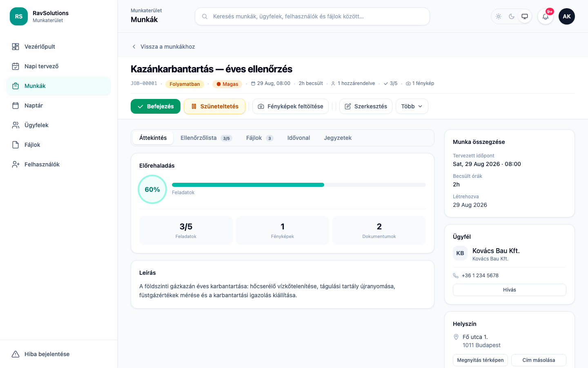The width and height of the screenshot is (588, 368).
Task: Select the Áttekintés tab
Action: tap(153, 138)
